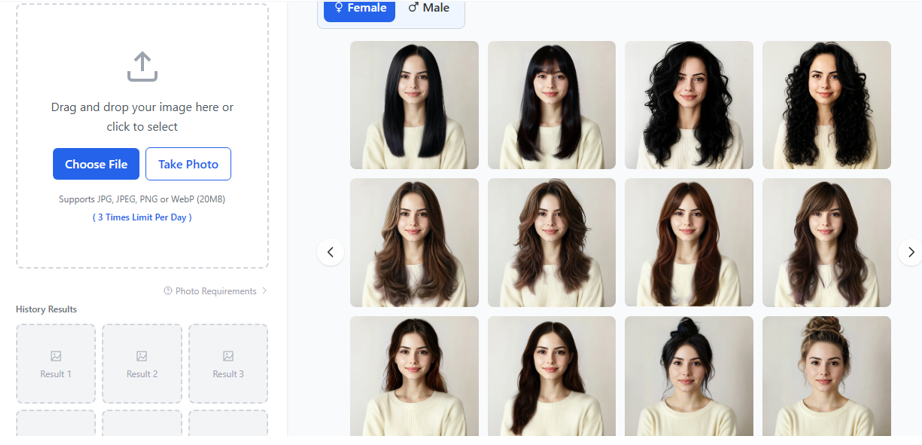This screenshot has width=922, height=445.
Task: Select the Female tab
Action: [359, 8]
